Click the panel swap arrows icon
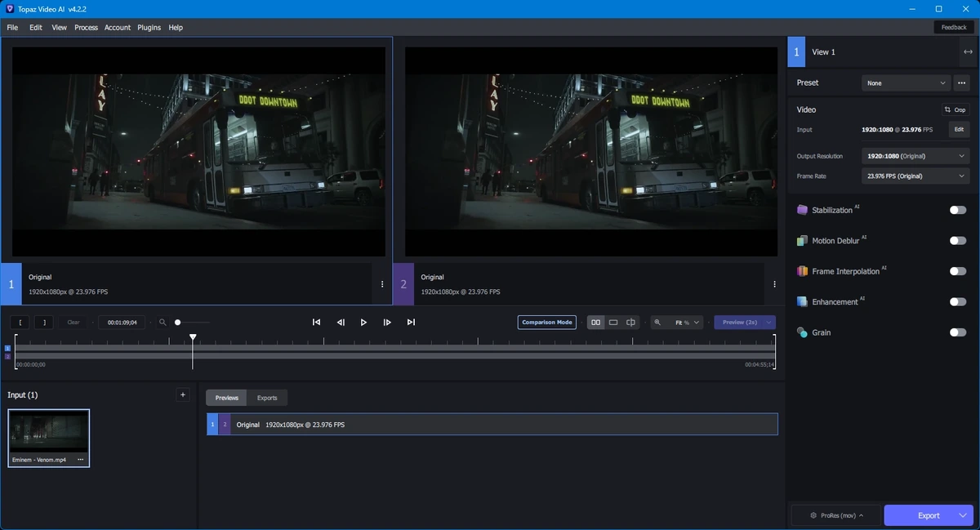 click(968, 51)
